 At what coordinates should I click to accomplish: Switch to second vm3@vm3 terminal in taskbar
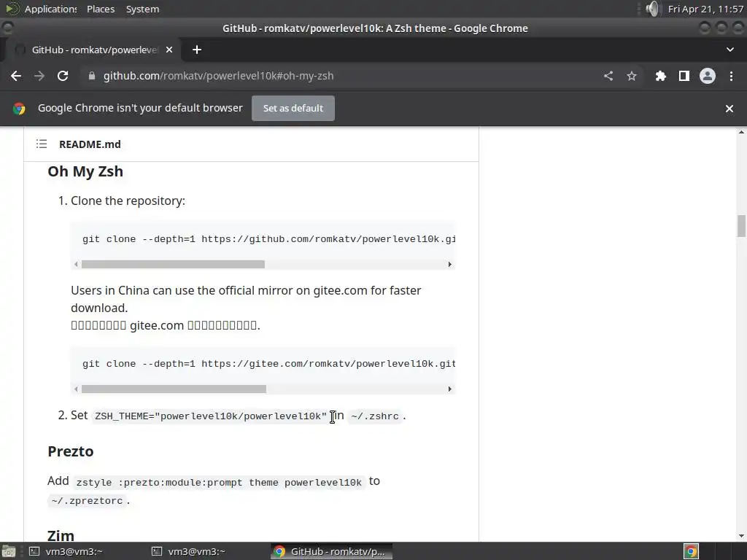point(188,551)
